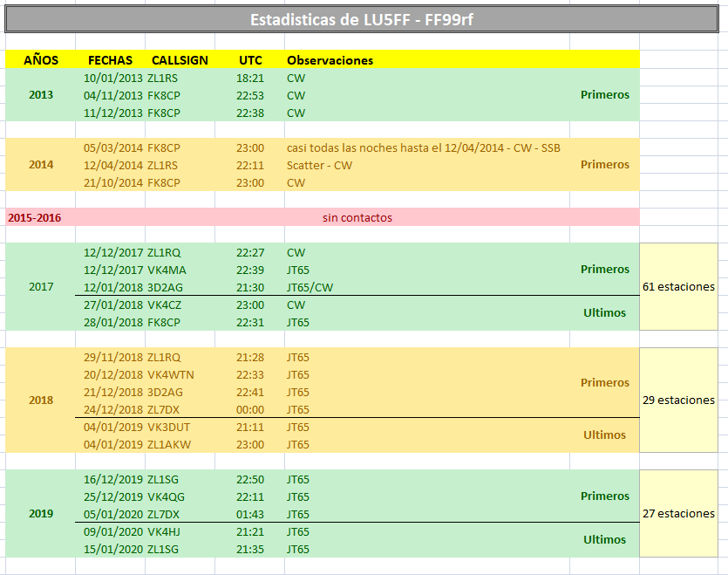Select 'Primeros' label in the 2013 block
The width and height of the screenshot is (728, 575).
click(x=605, y=95)
